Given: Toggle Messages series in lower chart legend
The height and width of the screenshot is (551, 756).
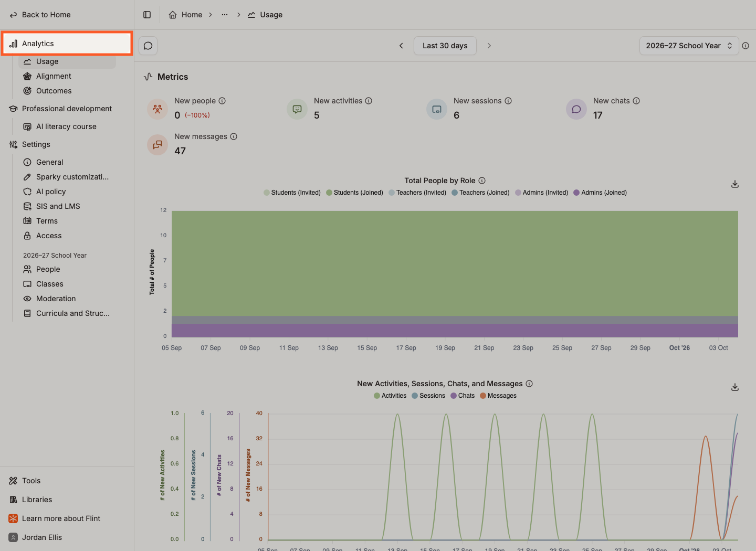Looking at the screenshot, I should coord(498,396).
